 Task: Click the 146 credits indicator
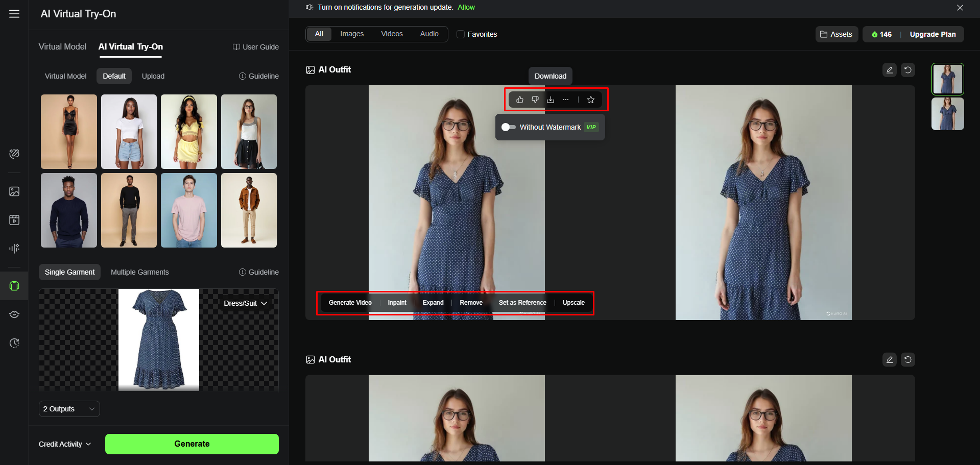point(882,34)
